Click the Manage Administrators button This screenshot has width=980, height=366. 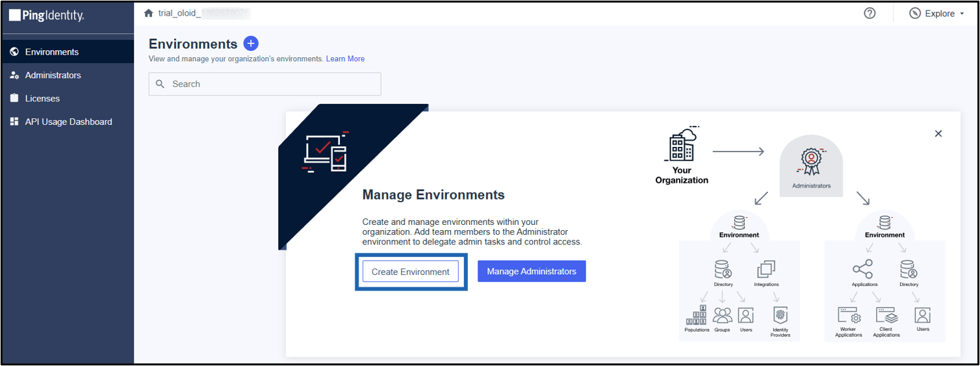(532, 272)
